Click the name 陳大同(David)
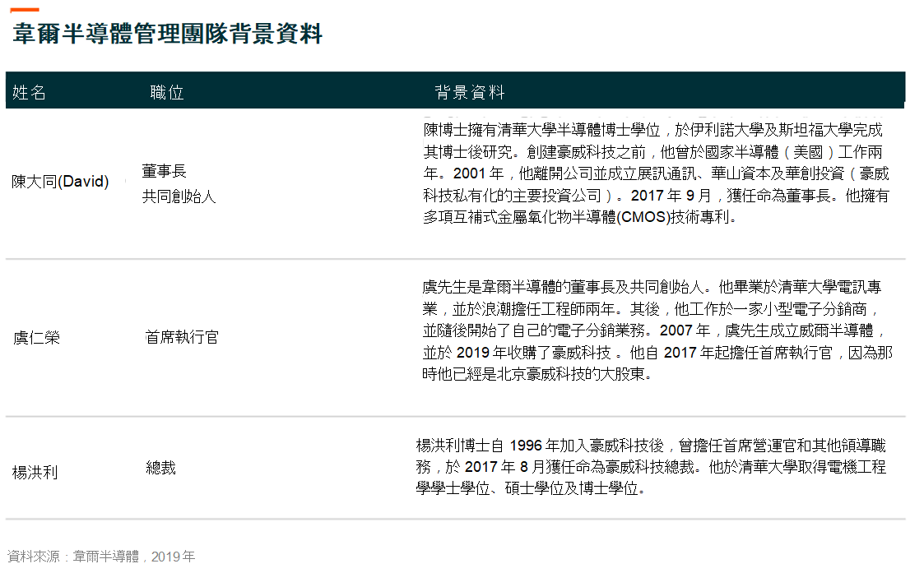924x573 pixels. point(60,182)
